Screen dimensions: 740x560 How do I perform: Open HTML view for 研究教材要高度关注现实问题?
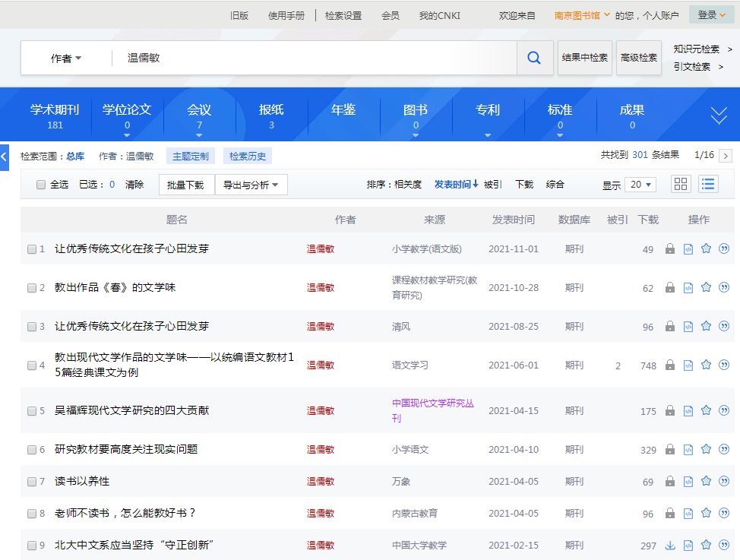688,449
